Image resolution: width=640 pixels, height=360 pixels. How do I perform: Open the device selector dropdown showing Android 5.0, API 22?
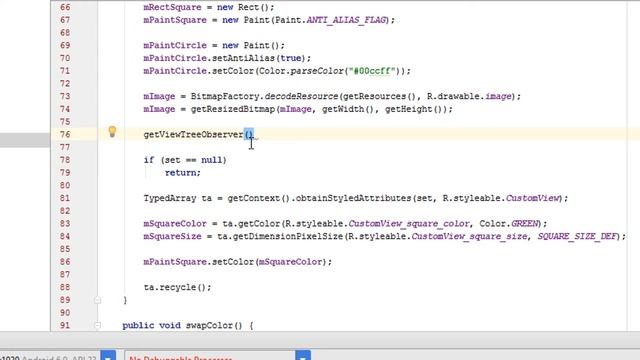(108, 356)
